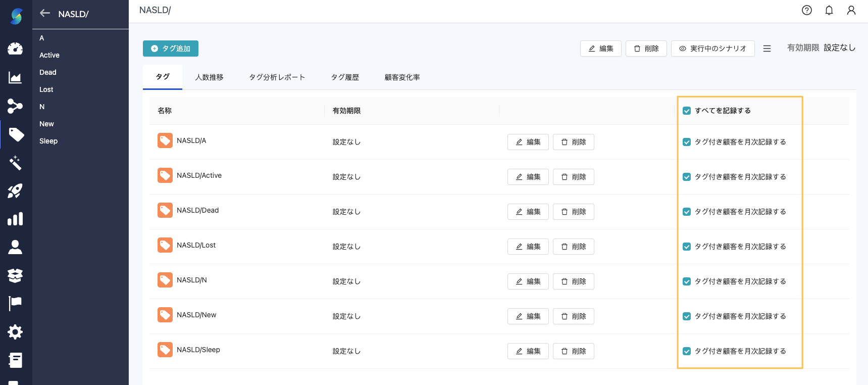This screenshot has width=868, height=385.
Task: Open the hamburger menu beside 実行中のシナリオ
Action: click(x=767, y=49)
